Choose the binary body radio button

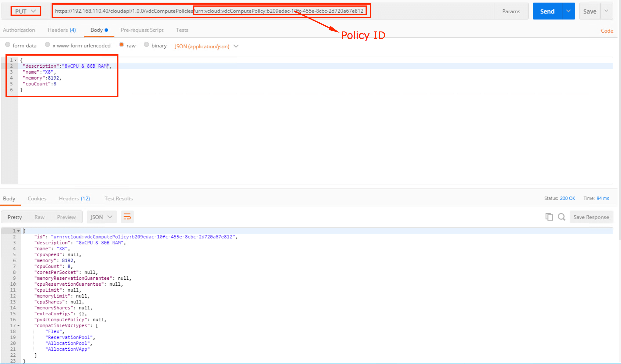tap(146, 45)
